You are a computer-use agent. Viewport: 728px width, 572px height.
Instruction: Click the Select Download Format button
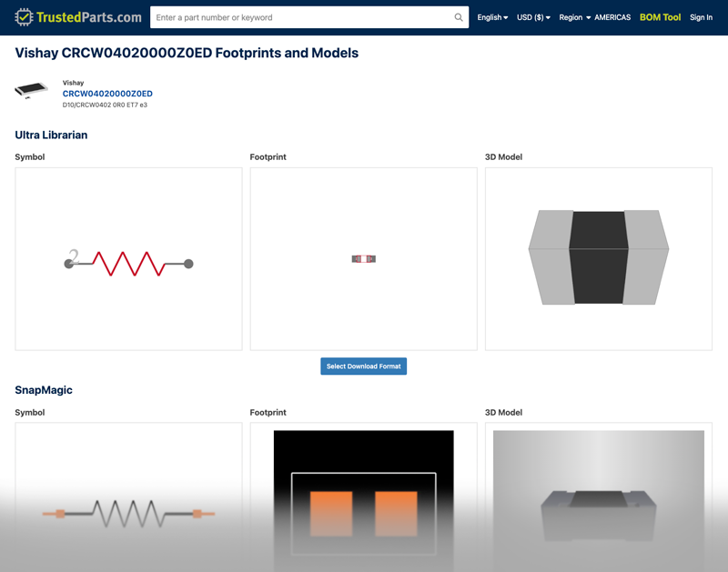pos(363,366)
